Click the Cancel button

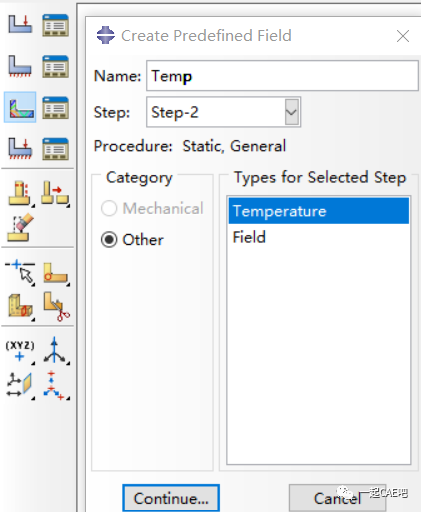click(337, 498)
